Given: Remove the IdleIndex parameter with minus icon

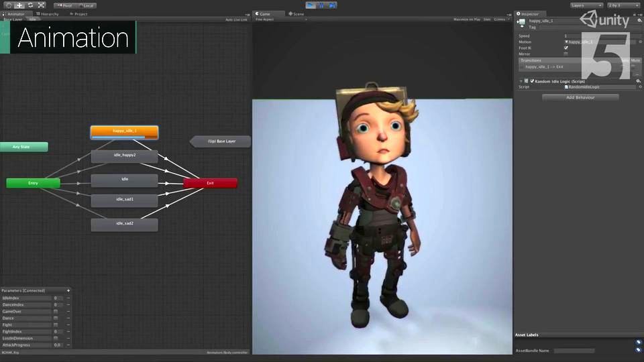Looking at the screenshot, I should (68, 298).
